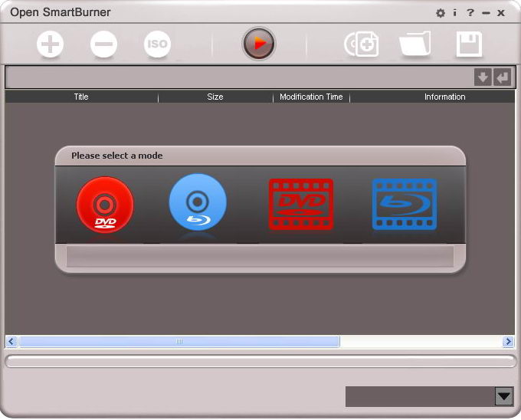Viewport: 521px width, 420px height.
Task: Select the ISO toolbar icon
Action: pos(157,44)
